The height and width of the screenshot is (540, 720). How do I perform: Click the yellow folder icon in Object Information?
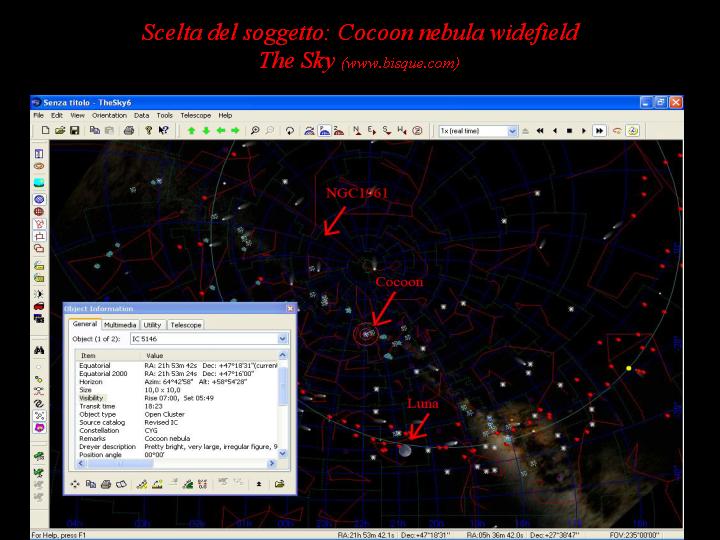coord(279,484)
